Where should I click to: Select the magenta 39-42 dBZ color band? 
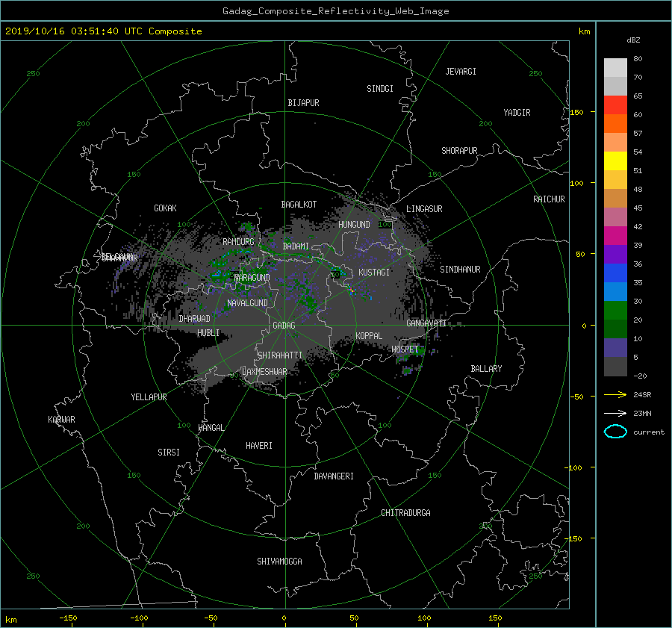coord(615,236)
